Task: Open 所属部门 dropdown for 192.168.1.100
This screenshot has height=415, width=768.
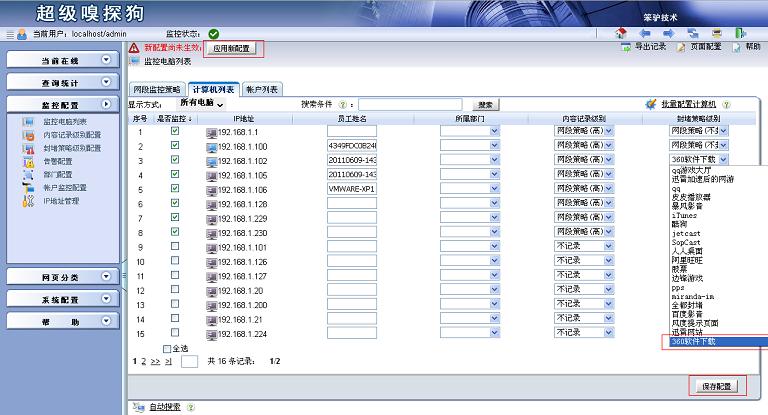Action: pyautogui.click(x=494, y=146)
